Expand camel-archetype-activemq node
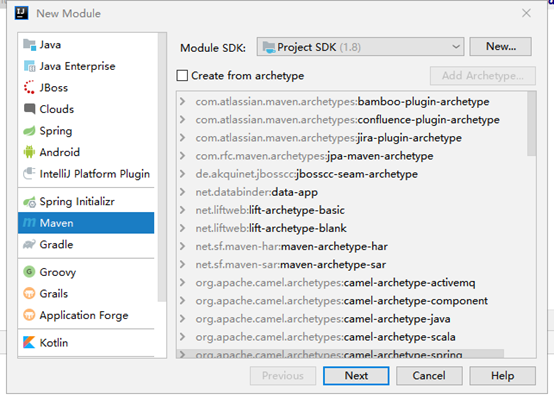The width and height of the screenshot is (554, 400). (183, 283)
